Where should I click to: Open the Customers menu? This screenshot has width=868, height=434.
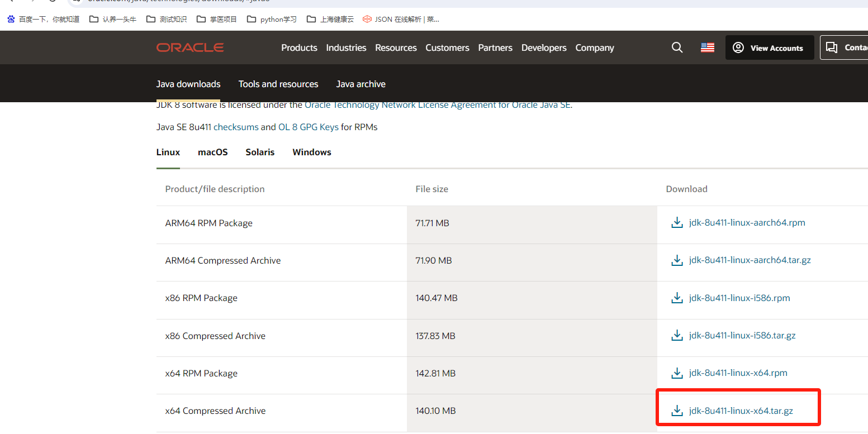pyautogui.click(x=447, y=48)
